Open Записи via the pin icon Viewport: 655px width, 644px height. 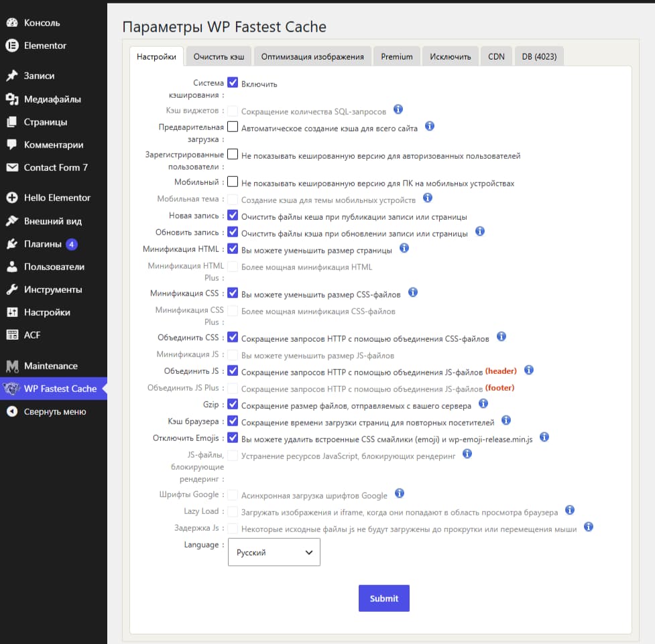(x=12, y=76)
